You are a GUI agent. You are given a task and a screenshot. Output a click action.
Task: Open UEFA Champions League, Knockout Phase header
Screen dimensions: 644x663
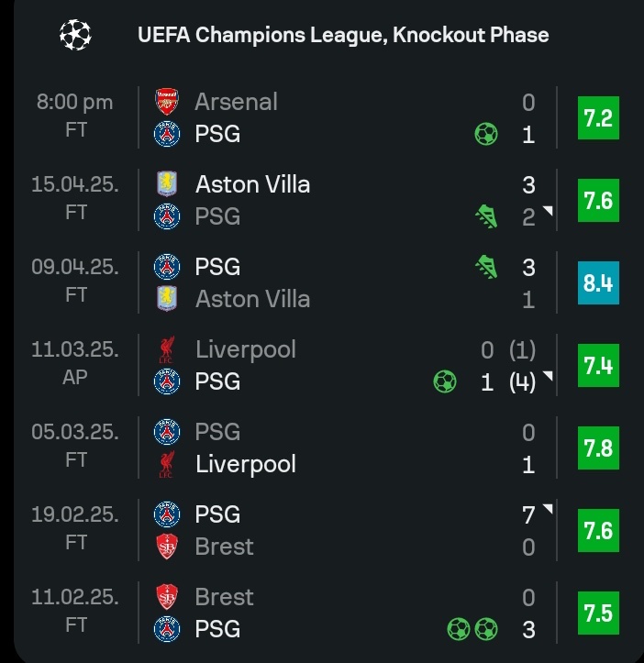[x=342, y=36]
